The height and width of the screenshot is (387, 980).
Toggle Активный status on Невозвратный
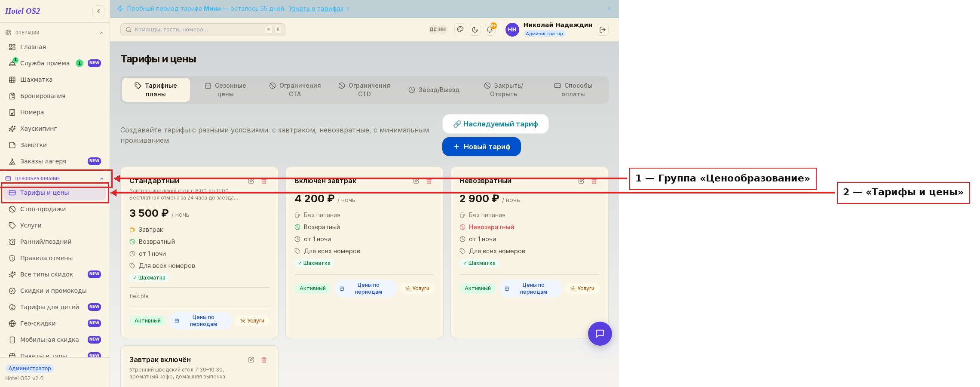click(x=478, y=289)
